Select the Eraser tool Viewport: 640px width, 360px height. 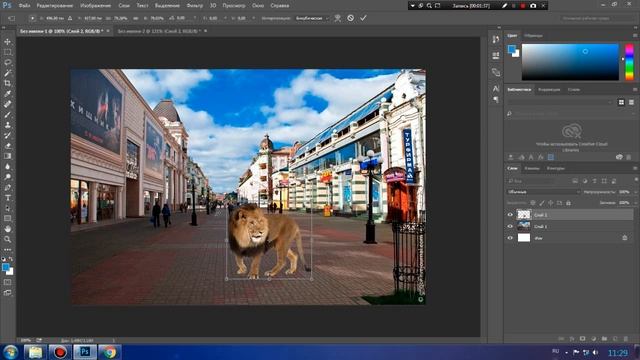click(7, 146)
